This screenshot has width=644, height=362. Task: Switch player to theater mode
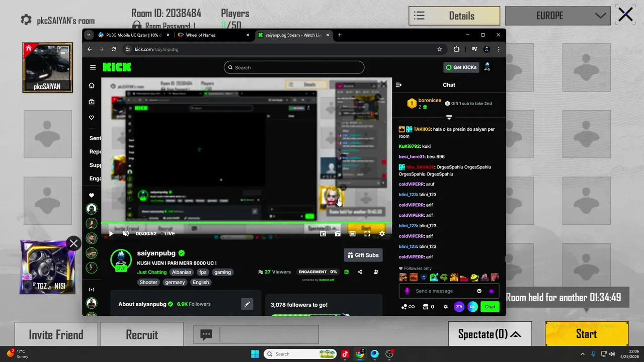[353, 234]
